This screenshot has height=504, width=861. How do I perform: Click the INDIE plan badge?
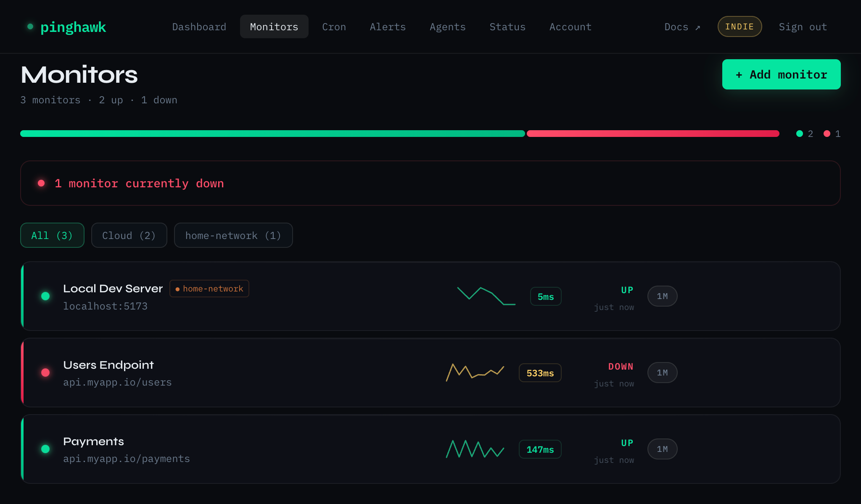coord(740,26)
